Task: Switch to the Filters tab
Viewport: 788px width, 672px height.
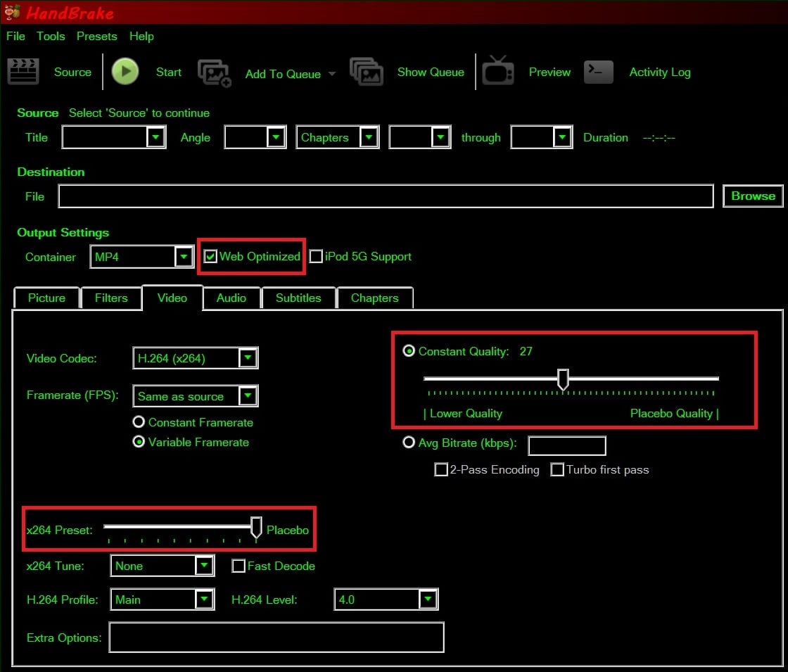Action: (111, 298)
